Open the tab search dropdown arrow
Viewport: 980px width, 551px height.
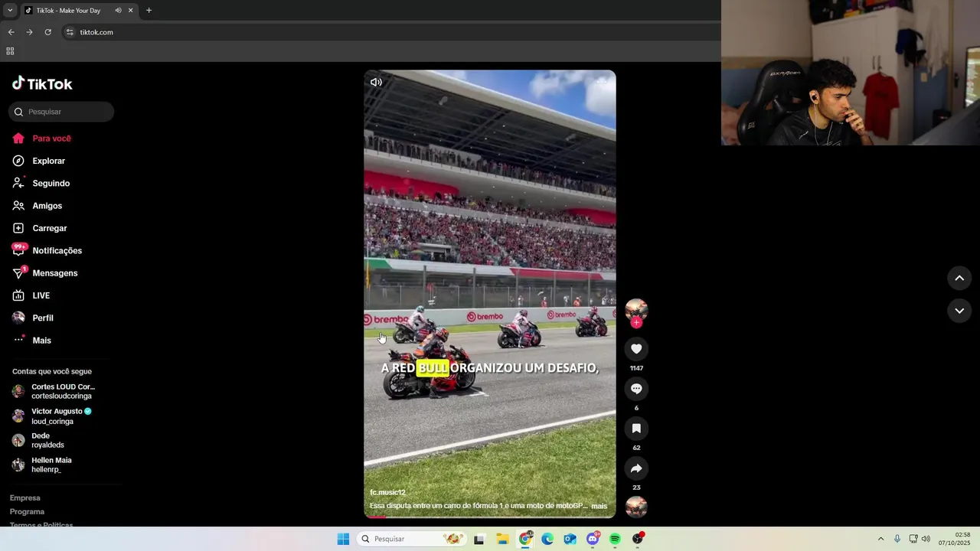[10, 11]
